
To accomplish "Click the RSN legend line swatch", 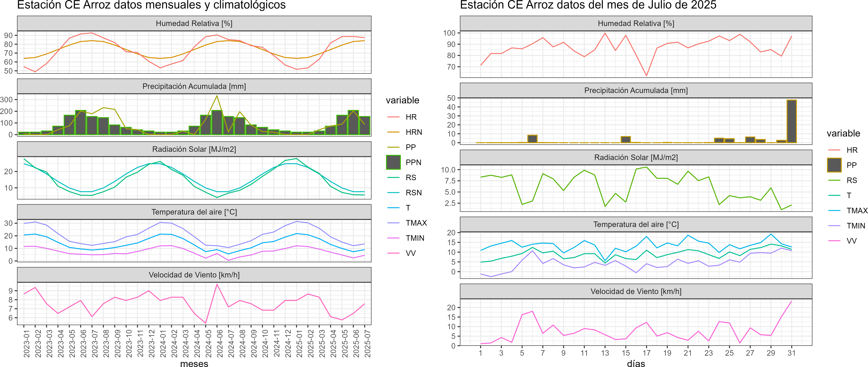I will pos(393,193).
